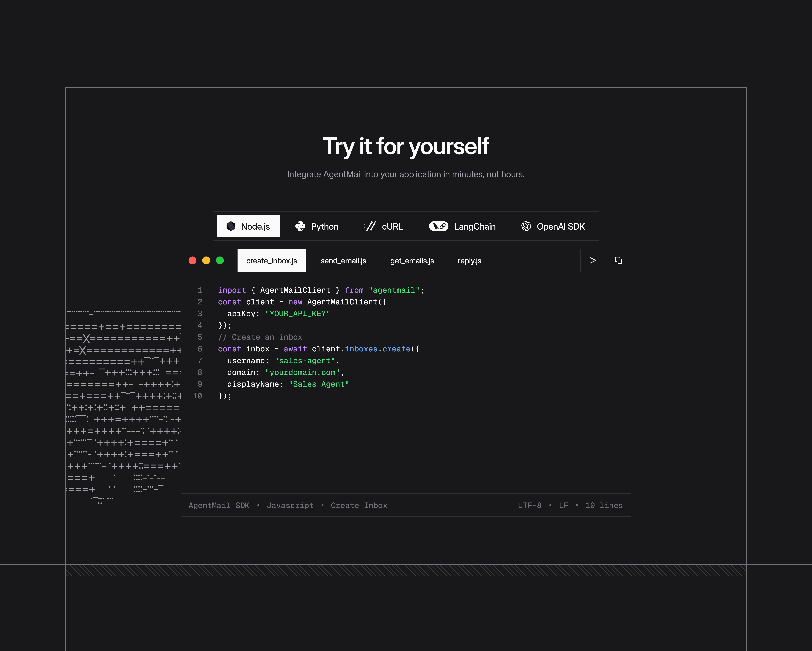
Task: Click the red window dot
Action: 192,261
